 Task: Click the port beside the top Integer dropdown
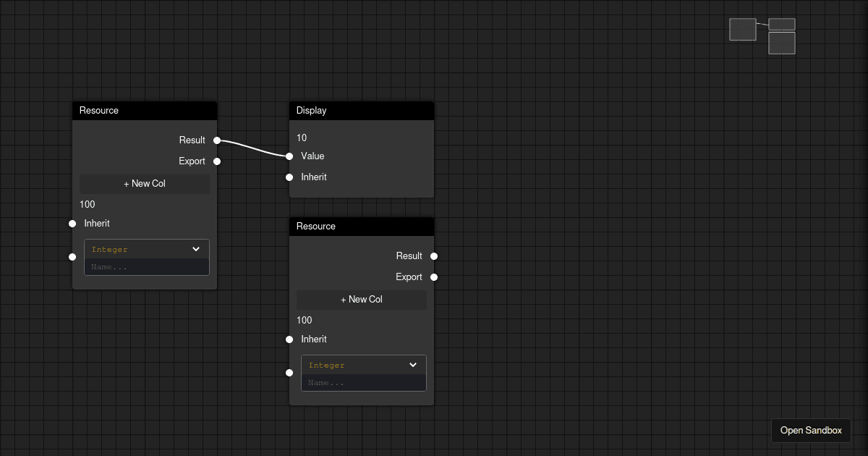point(72,256)
